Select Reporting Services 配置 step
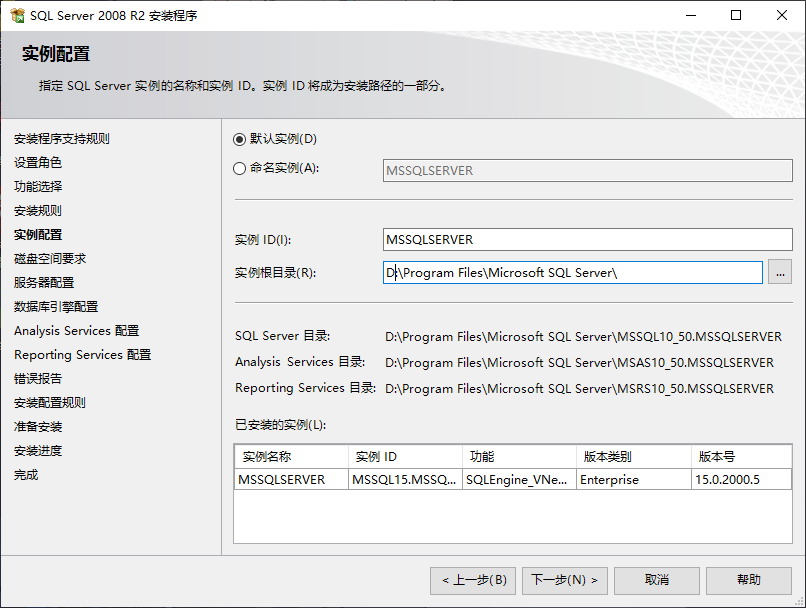 [x=83, y=355]
